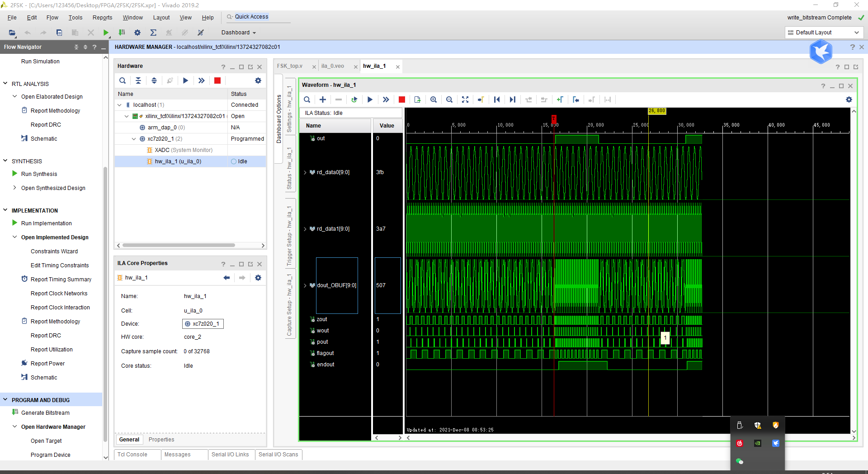Collapse the SYNTHESIS section in Flow Navigator
Image resolution: width=868 pixels, height=474 pixels.
(x=5, y=161)
